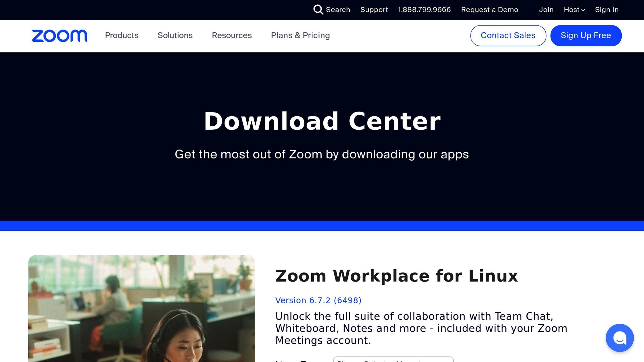644x362 pixels.
Task: Open the Version 6.7.2 (6498) link
Action: tap(318, 300)
